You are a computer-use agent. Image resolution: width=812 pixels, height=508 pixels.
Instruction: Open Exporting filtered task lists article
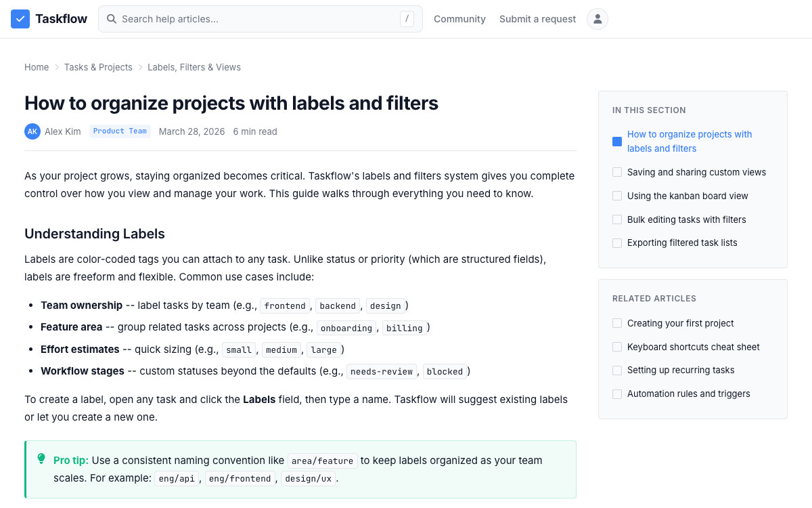click(682, 242)
